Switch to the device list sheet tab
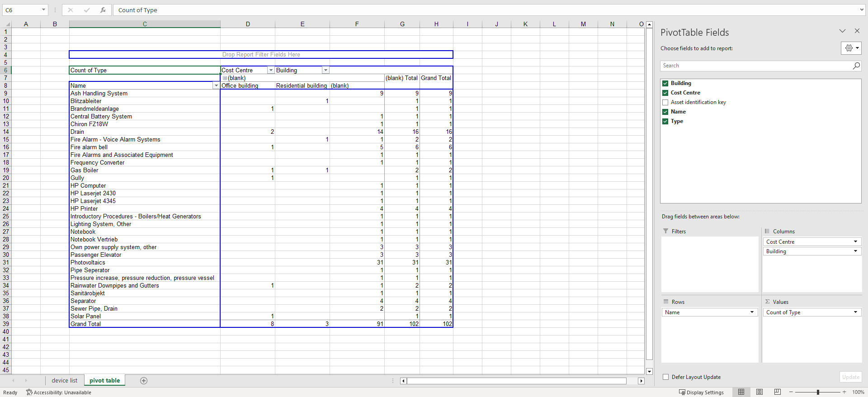Screen dimensions: 868x397 [64, 381]
